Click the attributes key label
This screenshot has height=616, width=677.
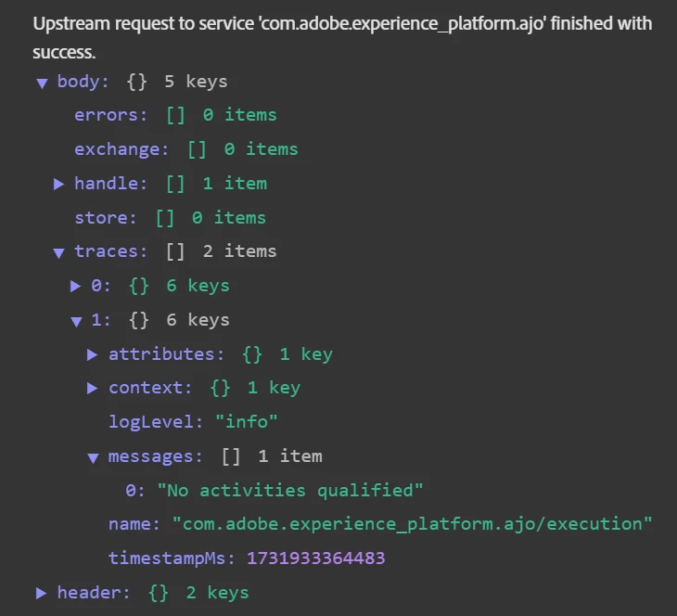166,354
